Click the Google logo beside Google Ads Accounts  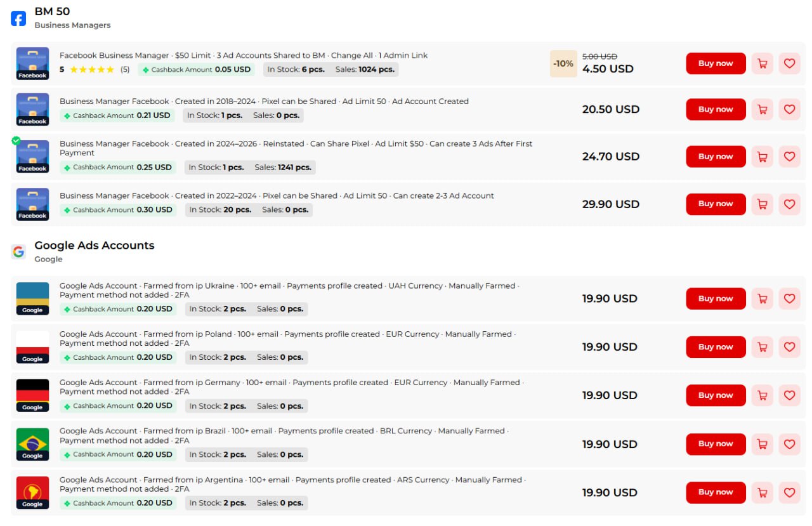(x=18, y=252)
